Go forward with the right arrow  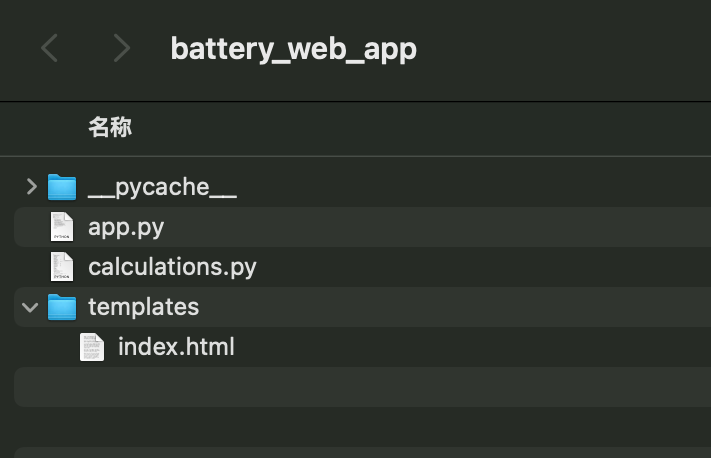pos(121,48)
